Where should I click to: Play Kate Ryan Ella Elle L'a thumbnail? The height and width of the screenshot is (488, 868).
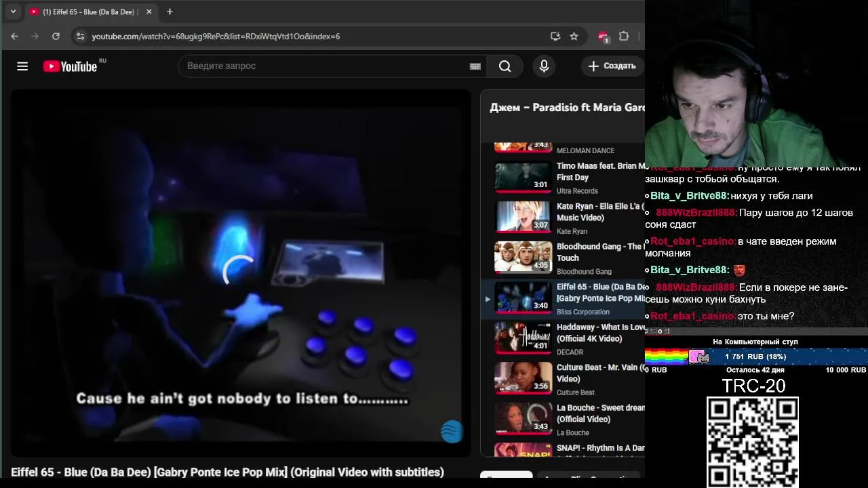tap(522, 217)
